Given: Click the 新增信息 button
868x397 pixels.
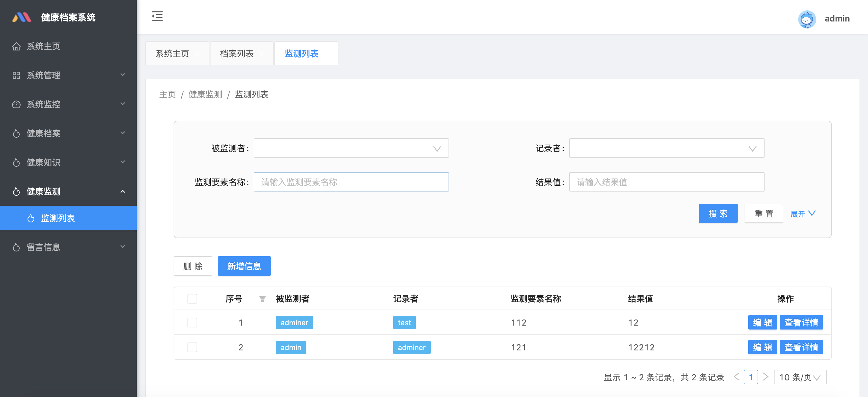Looking at the screenshot, I should 244,266.
